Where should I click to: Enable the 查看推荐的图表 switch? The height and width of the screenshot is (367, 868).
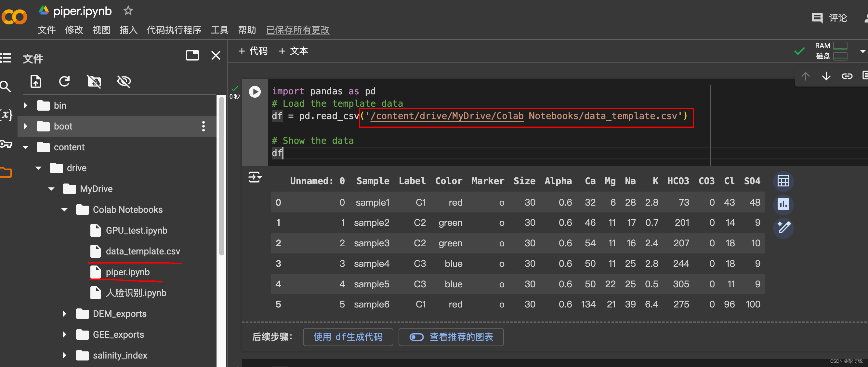[x=416, y=337]
